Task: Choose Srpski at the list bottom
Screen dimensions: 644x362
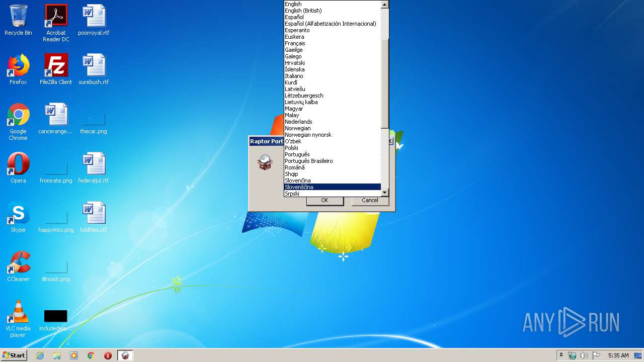Action: pyautogui.click(x=333, y=194)
